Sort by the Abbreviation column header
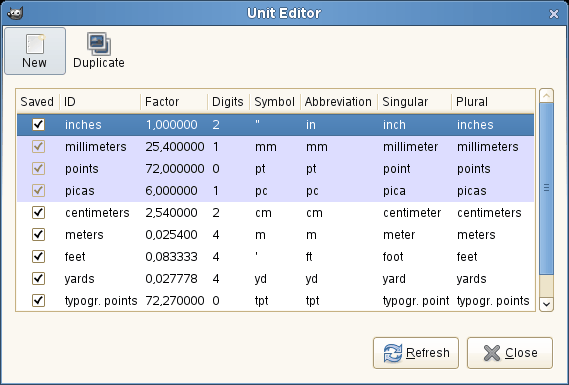The image size is (569, 385). click(x=339, y=102)
